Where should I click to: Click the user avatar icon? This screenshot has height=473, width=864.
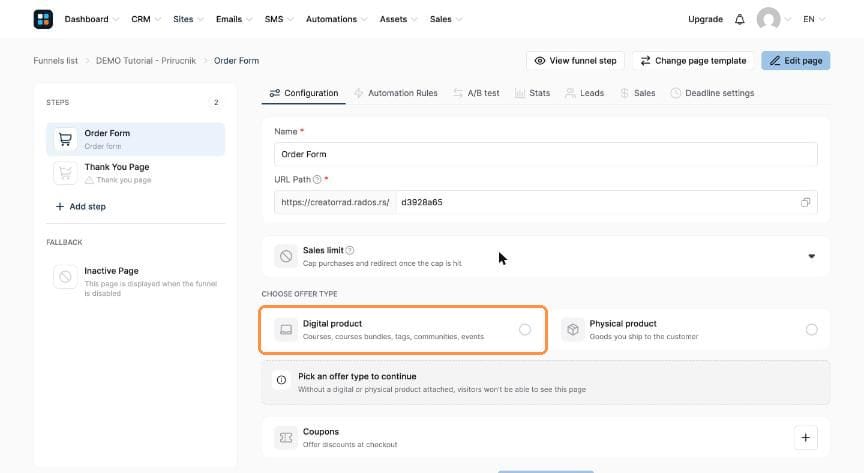(768, 19)
